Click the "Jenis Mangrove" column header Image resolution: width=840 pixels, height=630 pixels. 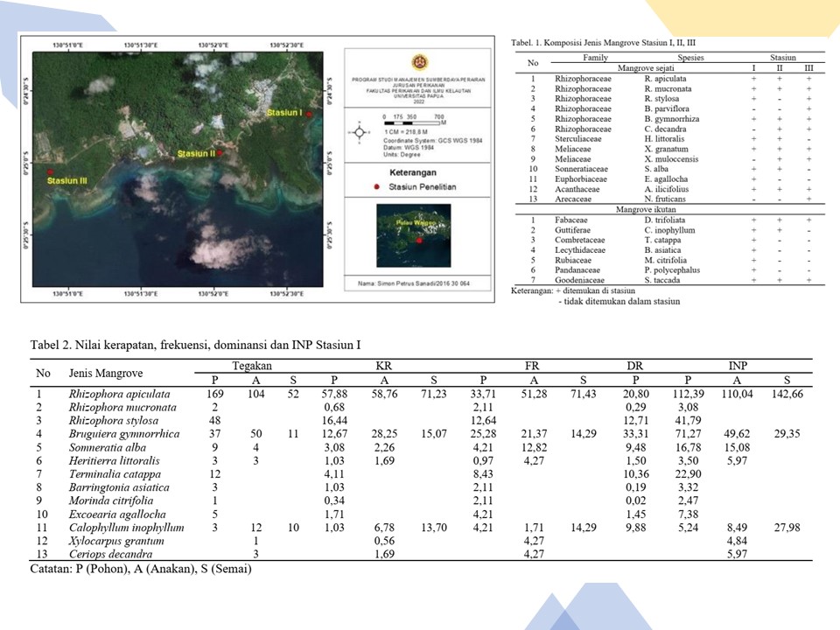106,373
